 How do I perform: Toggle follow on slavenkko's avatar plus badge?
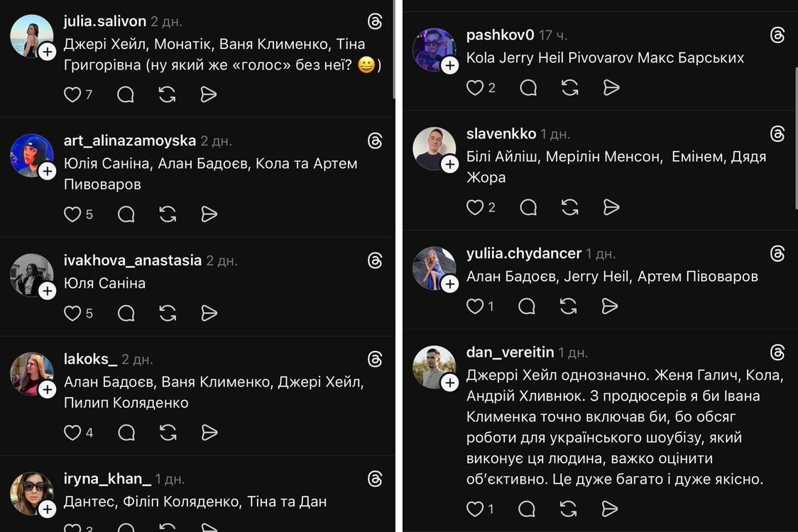click(x=450, y=164)
